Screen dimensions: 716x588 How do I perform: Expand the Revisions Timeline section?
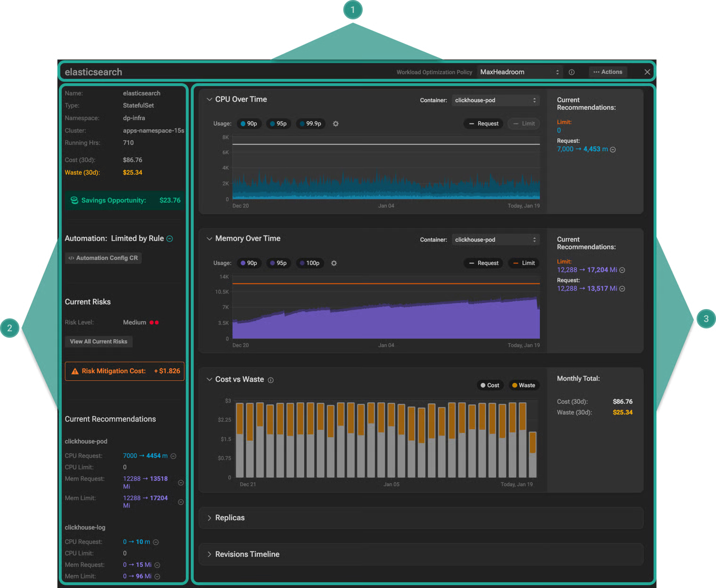pyautogui.click(x=209, y=554)
